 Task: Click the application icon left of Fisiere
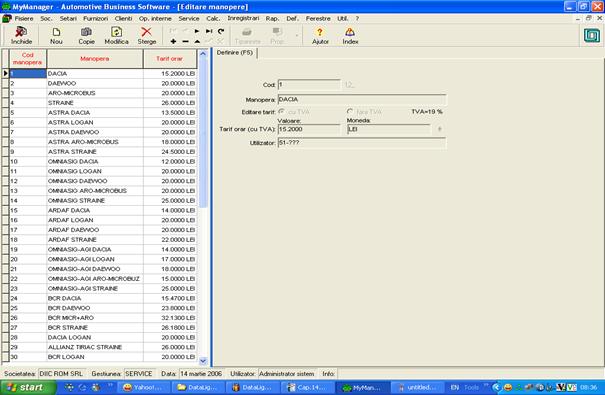tap(7, 18)
